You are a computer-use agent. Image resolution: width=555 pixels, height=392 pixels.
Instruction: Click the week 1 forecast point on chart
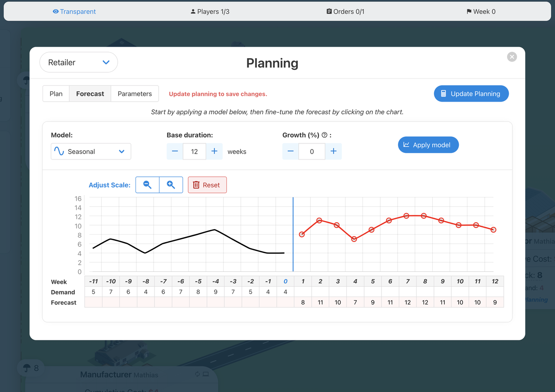pos(302,235)
